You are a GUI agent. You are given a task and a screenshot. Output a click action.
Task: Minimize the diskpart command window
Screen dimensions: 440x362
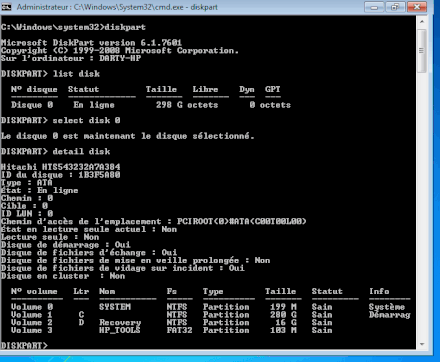click(x=374, y=7)
